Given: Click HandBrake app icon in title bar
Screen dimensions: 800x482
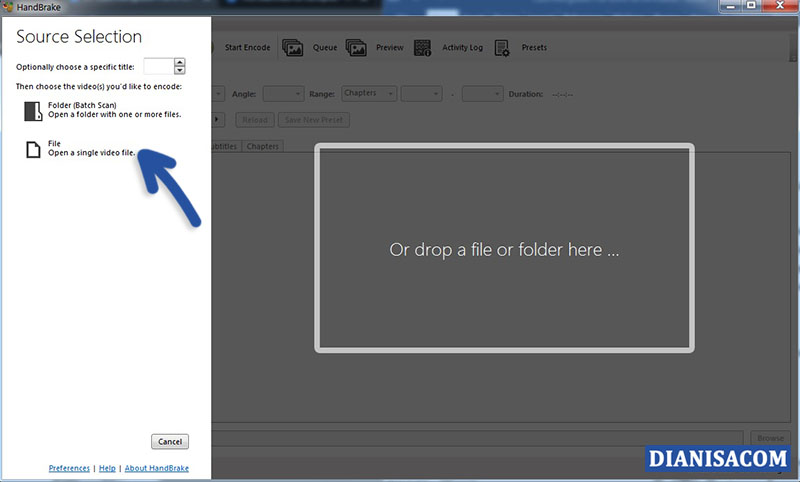Looking at the screenshot, I should (8, 7).
